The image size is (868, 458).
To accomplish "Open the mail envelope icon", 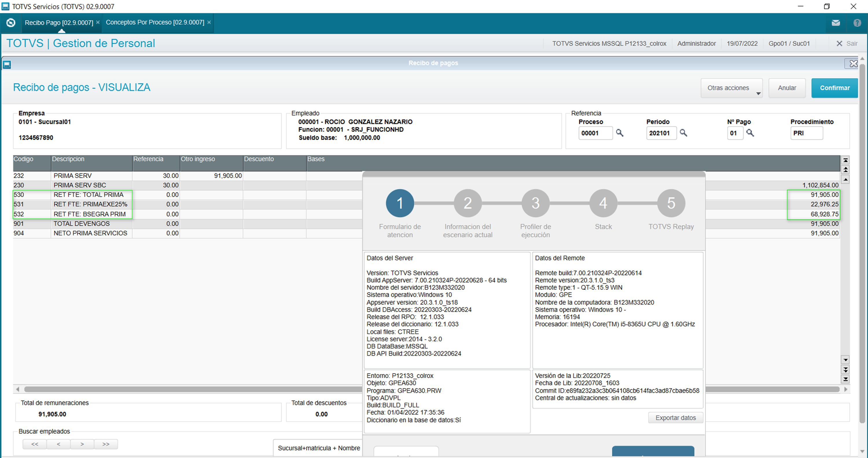I will click(835, 23).
